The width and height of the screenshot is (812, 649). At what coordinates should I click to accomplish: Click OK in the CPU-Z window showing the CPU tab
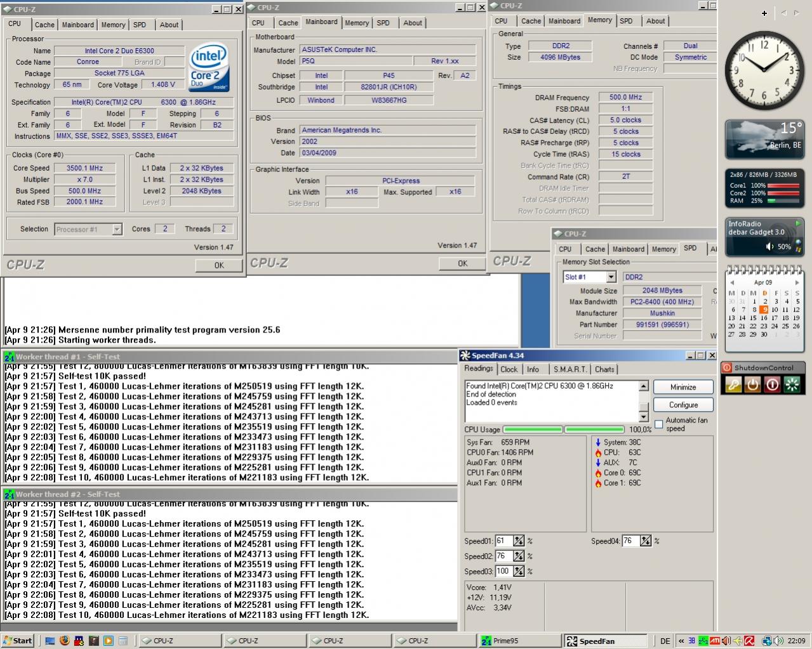[219, 265]
